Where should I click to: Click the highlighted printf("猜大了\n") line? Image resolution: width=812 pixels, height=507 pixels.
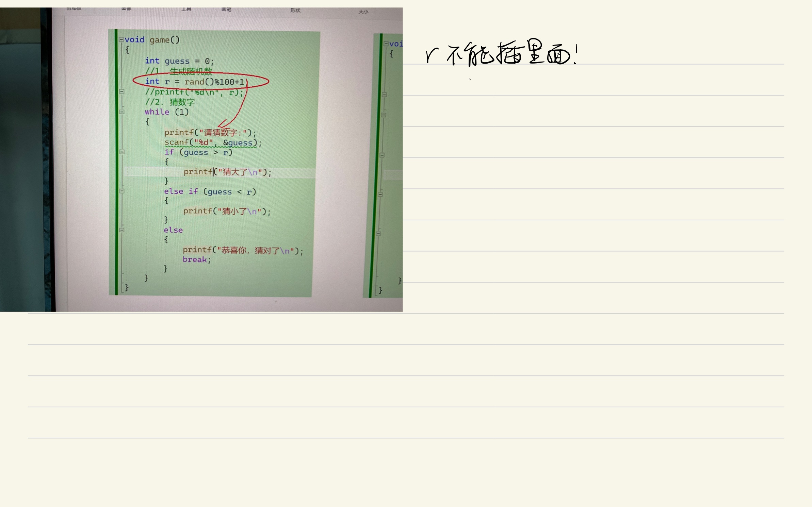coord(227,172)
